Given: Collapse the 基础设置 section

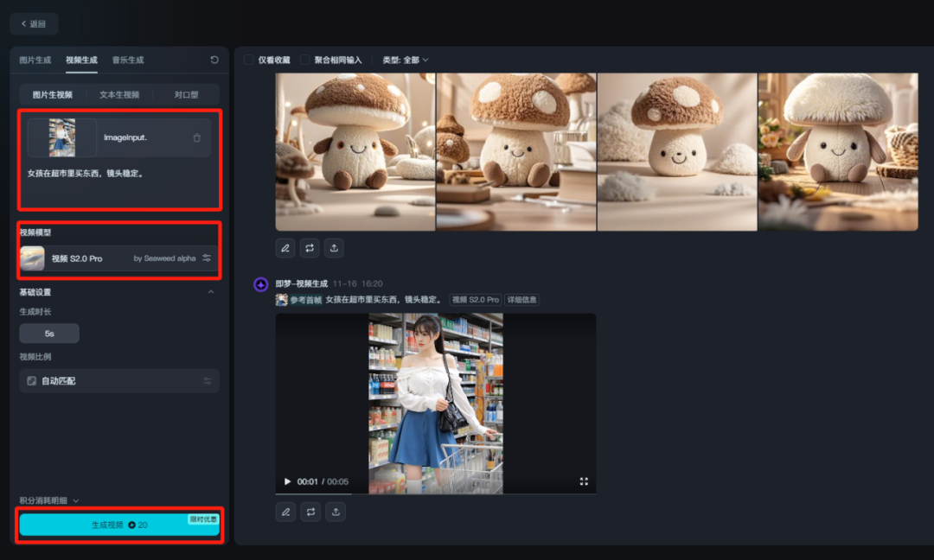Looking at the screenshot, I should pyautogui.click(x=210, y=292).
